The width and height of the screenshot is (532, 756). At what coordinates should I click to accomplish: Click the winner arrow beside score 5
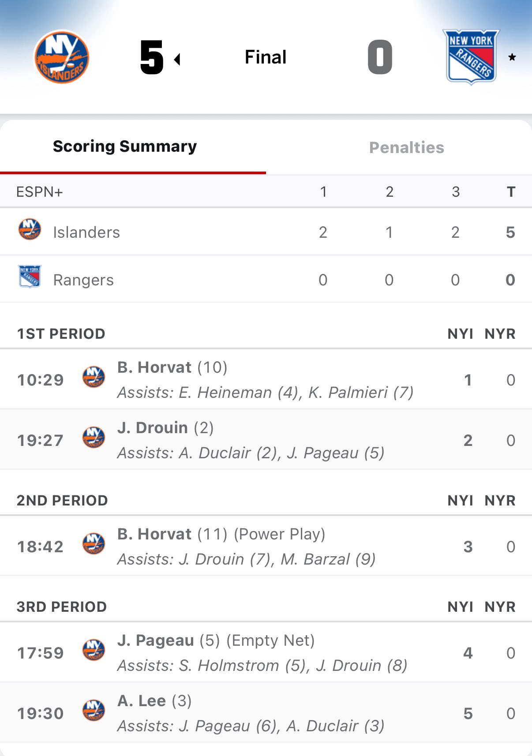pos(177,59)
